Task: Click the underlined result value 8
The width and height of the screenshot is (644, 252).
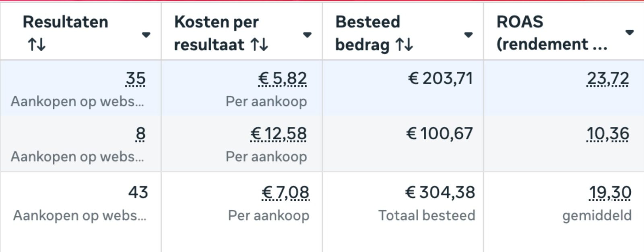Action: click(140, 134)
